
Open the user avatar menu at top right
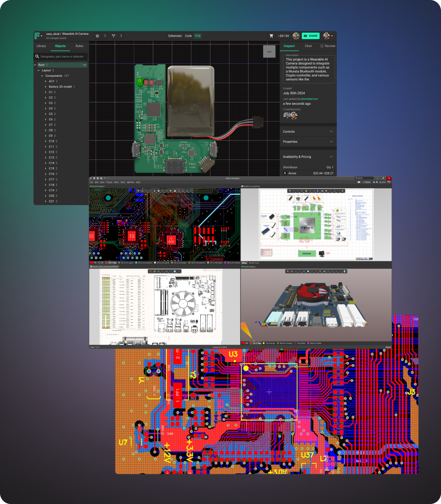click(x=328, y=36)
